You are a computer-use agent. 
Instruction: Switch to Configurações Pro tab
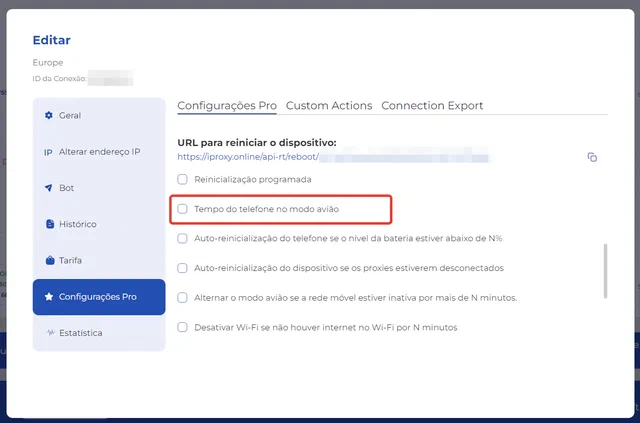pos(227,106)
